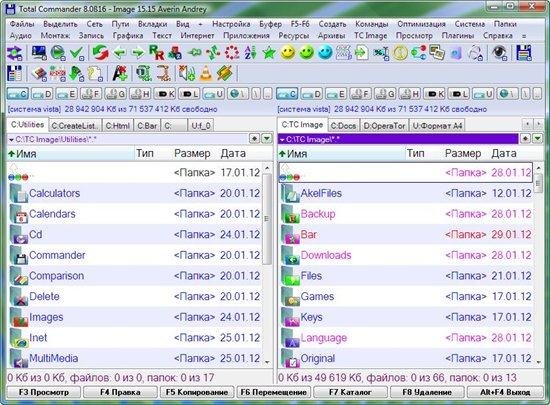Click F7 Каталог button
Image resolution: width=550 pixels, height=405 pixels.
point(350,392)
